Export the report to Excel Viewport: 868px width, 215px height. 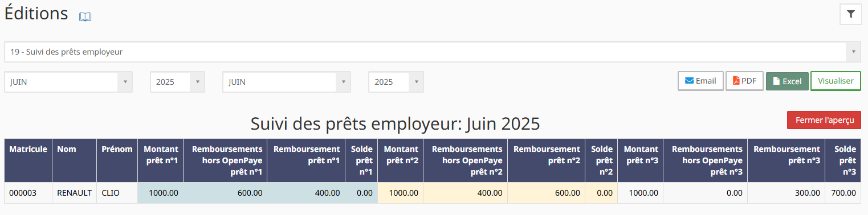point(787,81)
